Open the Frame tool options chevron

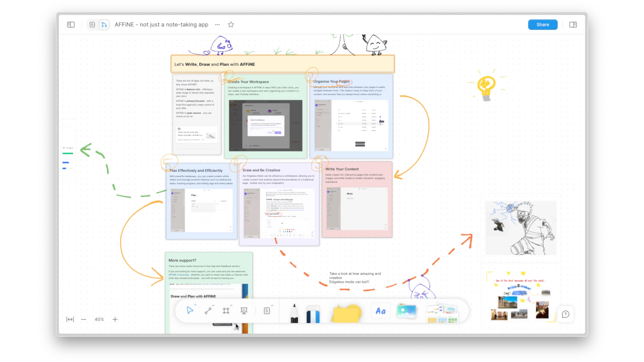click(x=232, y=306)
